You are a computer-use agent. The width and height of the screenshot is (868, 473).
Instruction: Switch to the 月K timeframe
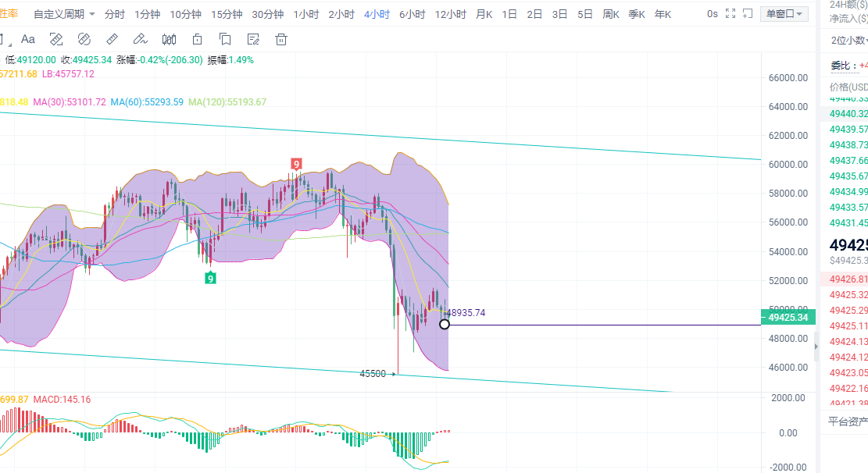point(484,14)
